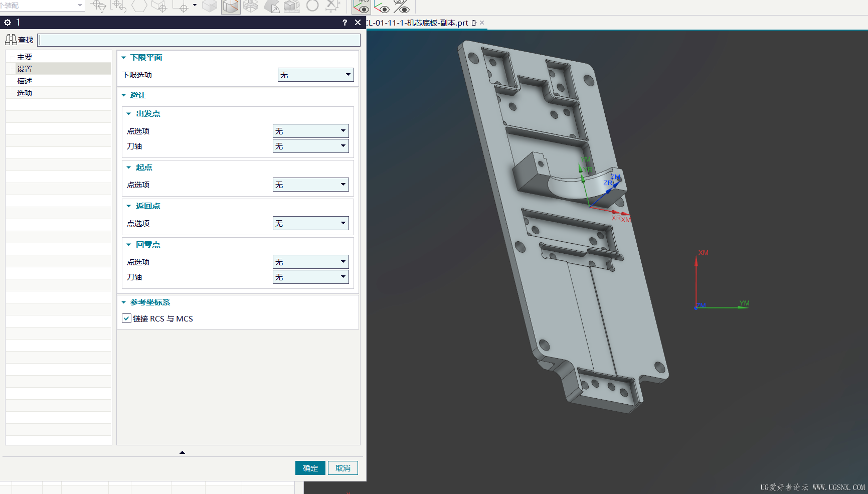
Task: Toggle the MCS display eye icon
Action: (362, 7)
